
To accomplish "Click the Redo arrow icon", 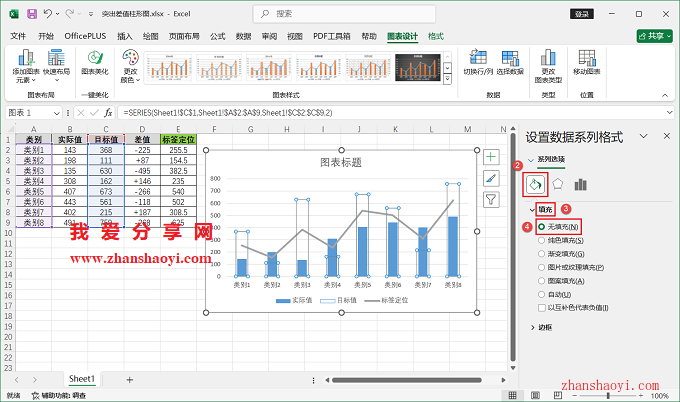I will click(x=69, y=14).
